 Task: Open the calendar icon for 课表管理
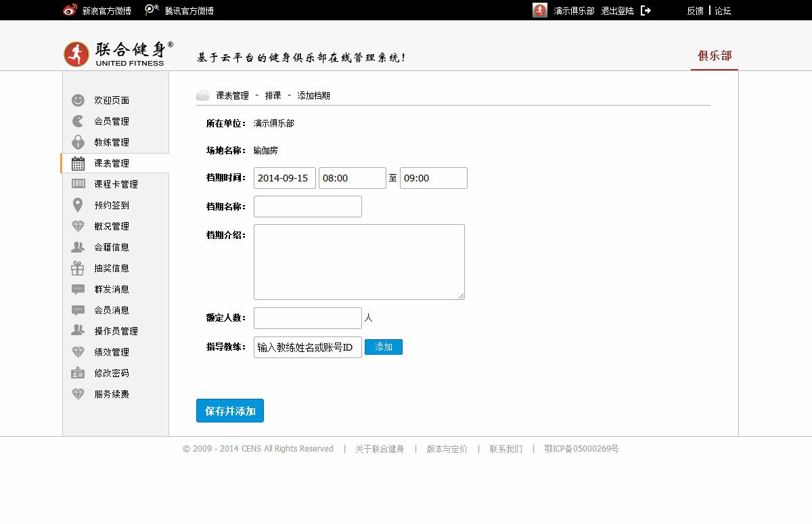click(78, 163)
